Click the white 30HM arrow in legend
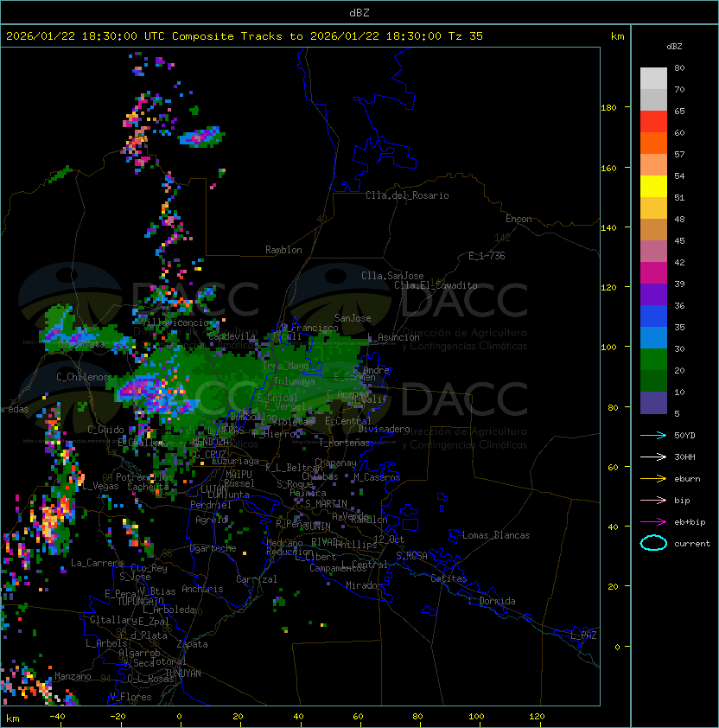Screen dimensions: 719x728 (x=653, y=457)
